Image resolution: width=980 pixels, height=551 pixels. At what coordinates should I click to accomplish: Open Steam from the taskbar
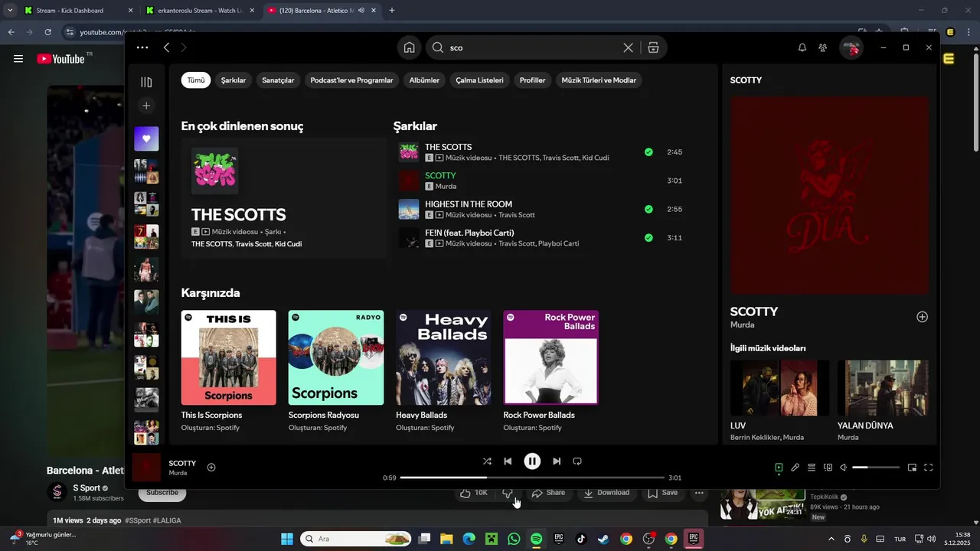click(603, 539)
